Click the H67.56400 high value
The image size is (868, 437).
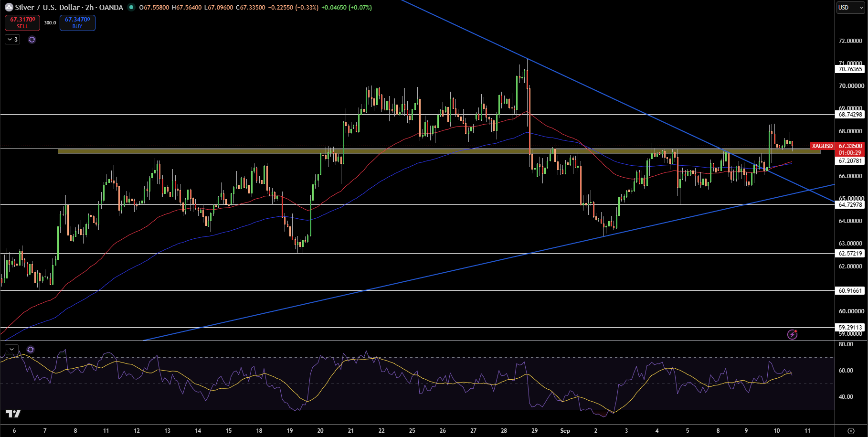coord(186,8)
